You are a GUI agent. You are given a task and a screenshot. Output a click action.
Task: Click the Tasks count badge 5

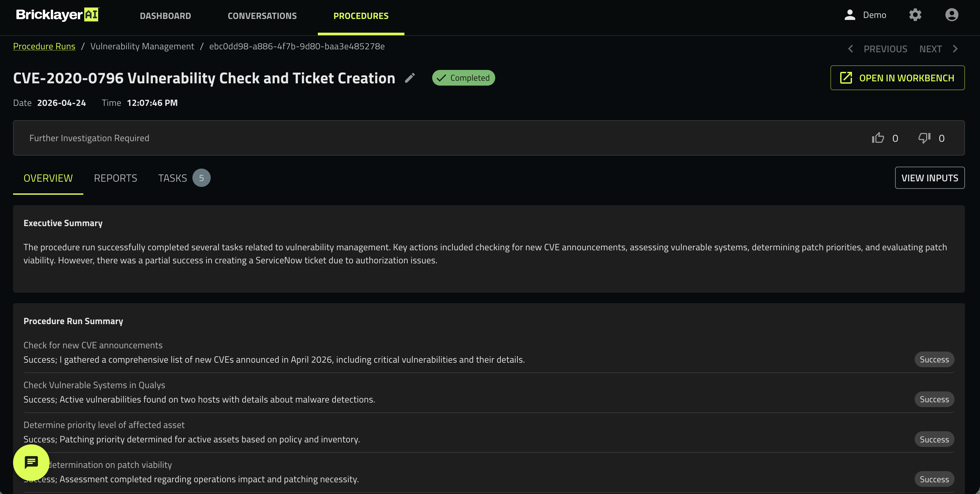201,178
